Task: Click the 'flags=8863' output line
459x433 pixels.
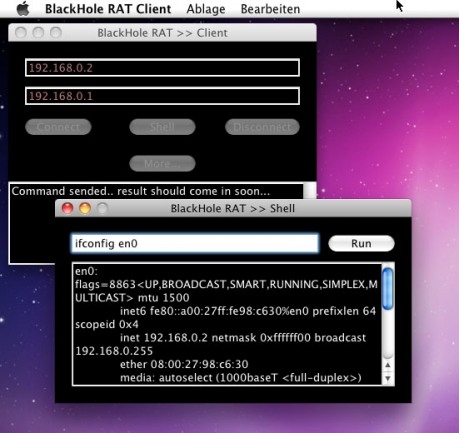Action: [x=226, y=284]
